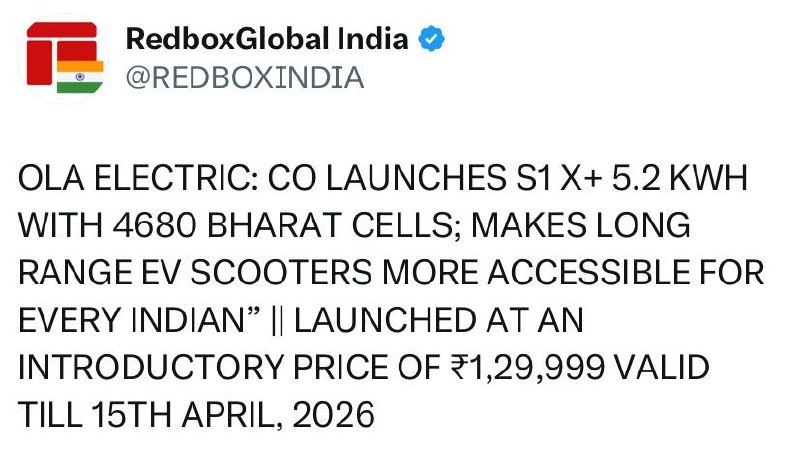Click the Indian flag on avatar
The width and height of the screenshot is (800, 474).
click(x=80, y=77)
